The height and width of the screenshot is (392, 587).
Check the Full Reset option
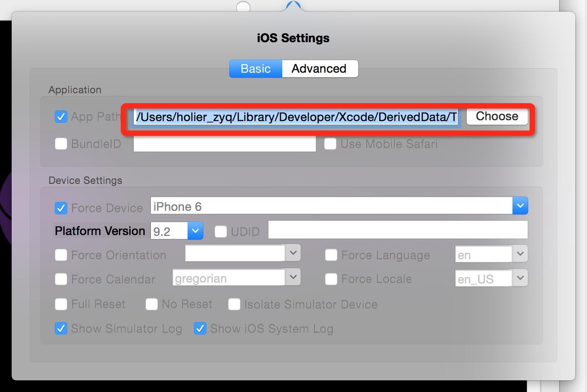(x=61, y=304)
